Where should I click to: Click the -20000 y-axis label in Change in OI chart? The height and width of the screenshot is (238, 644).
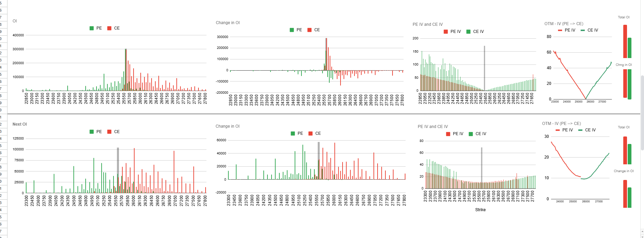(x=221, y=193)
